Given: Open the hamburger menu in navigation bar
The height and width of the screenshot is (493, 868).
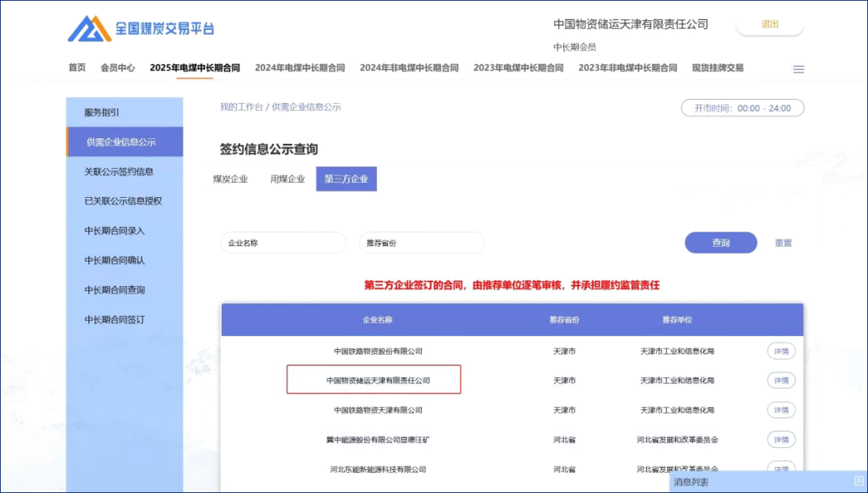Looking at the screenshot, I should [798, 69].
